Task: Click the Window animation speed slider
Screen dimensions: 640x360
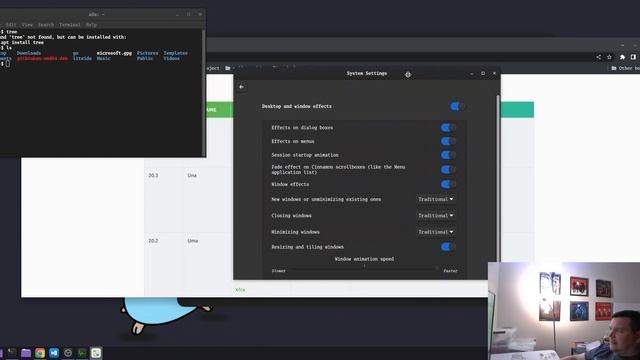Action: pos(364,268)
